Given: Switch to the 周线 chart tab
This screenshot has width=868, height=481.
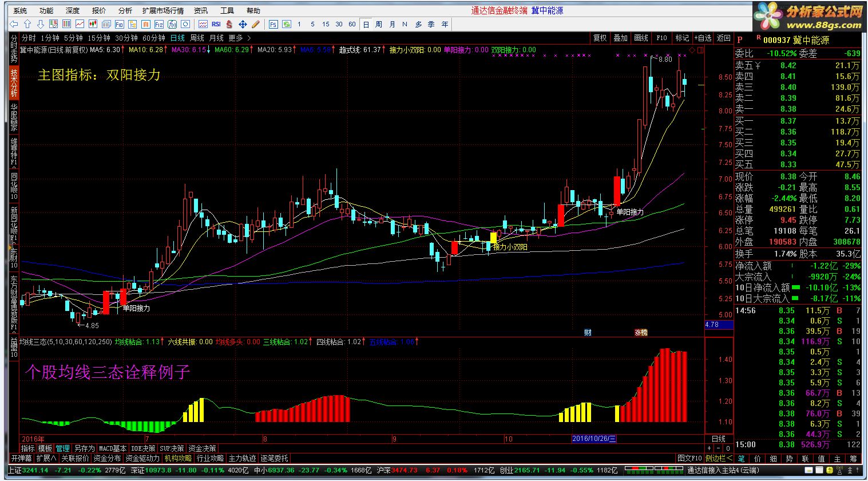Looking at the screenshot, I should [197, 38].
